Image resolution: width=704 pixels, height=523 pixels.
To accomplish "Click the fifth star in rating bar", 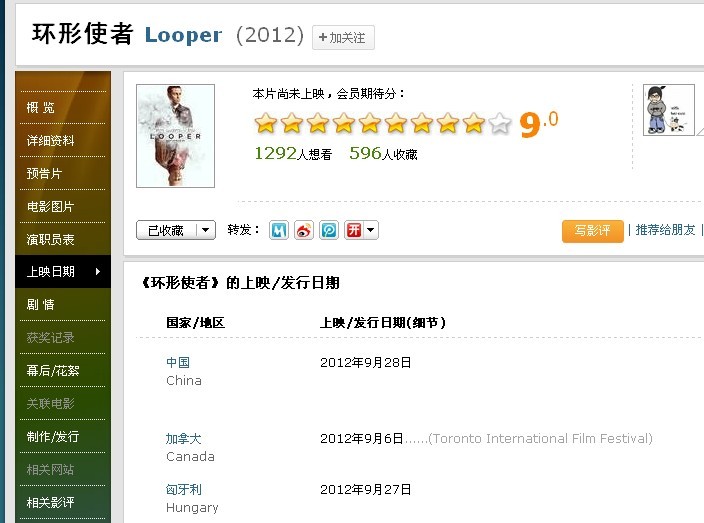I will (370, 123).
